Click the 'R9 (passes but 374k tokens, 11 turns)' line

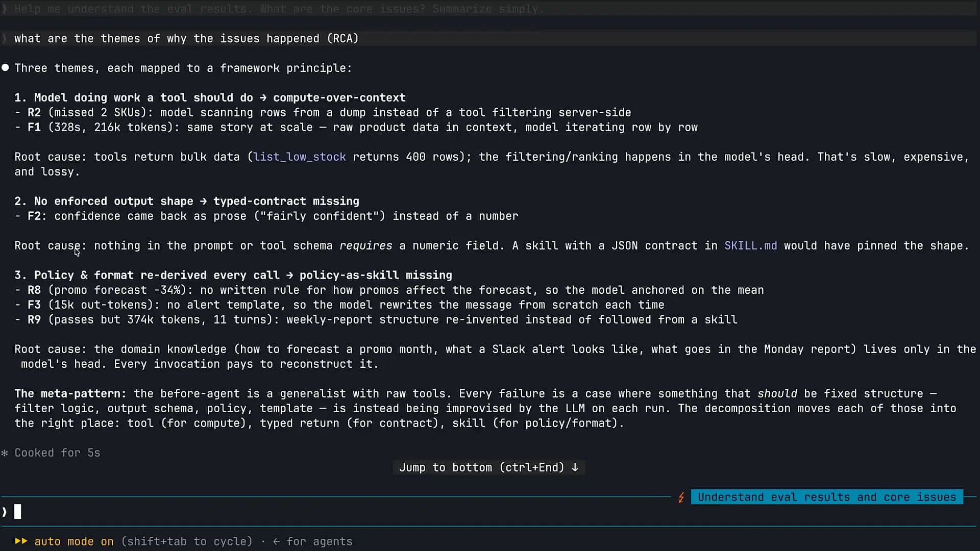[376, 319]
